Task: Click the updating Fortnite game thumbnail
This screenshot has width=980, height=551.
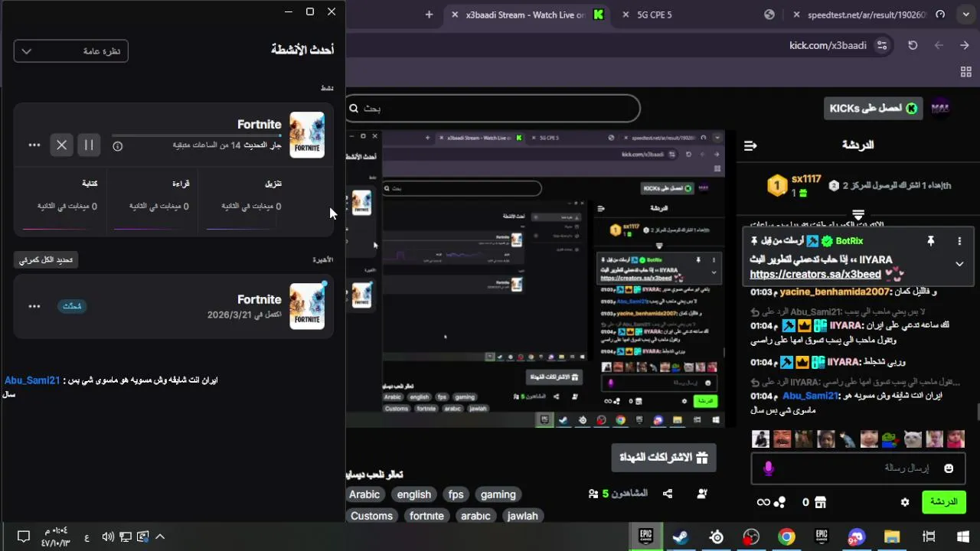Action: click(307, 135)
